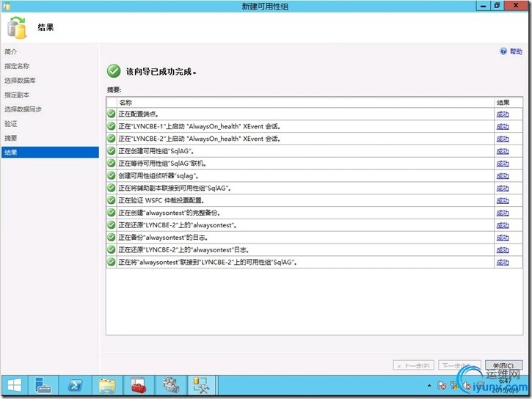
Task: Click green check icon of LYNCBE-1 XEvent row
Action: pos(112,126)
